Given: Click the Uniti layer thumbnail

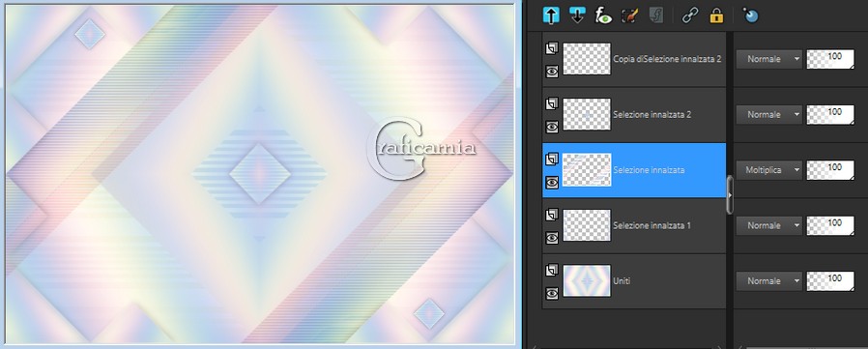Looking at the screenshot, I should click(x=587, y=281).
